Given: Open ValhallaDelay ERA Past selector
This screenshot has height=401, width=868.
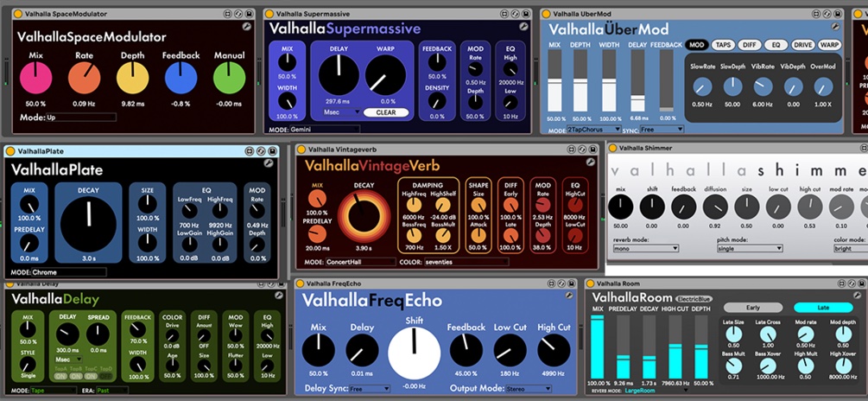Looking at the screenshot, I should (x=111, y=391).
